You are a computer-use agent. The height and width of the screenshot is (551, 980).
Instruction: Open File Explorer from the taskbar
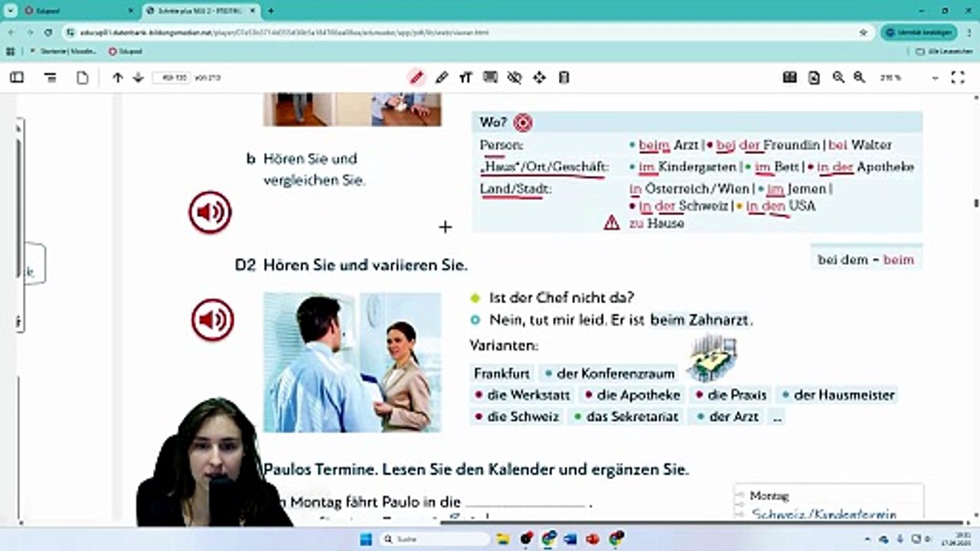pos(503,539)
